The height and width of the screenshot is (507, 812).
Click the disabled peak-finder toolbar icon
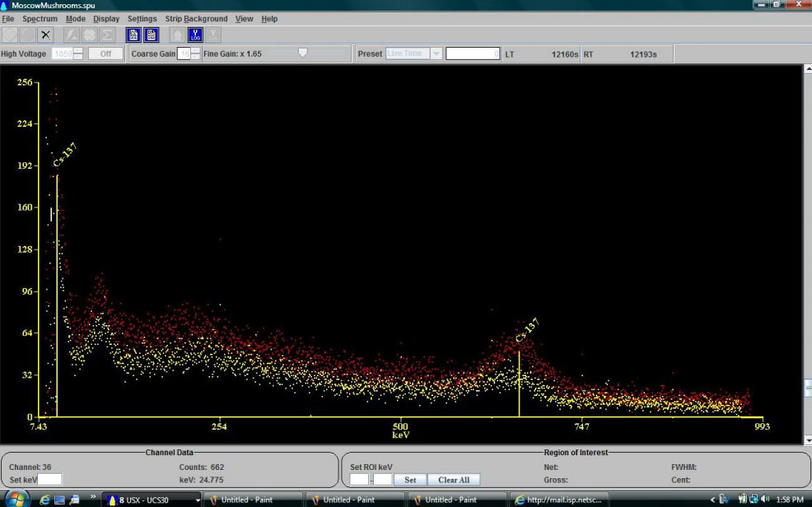(72, 35)
